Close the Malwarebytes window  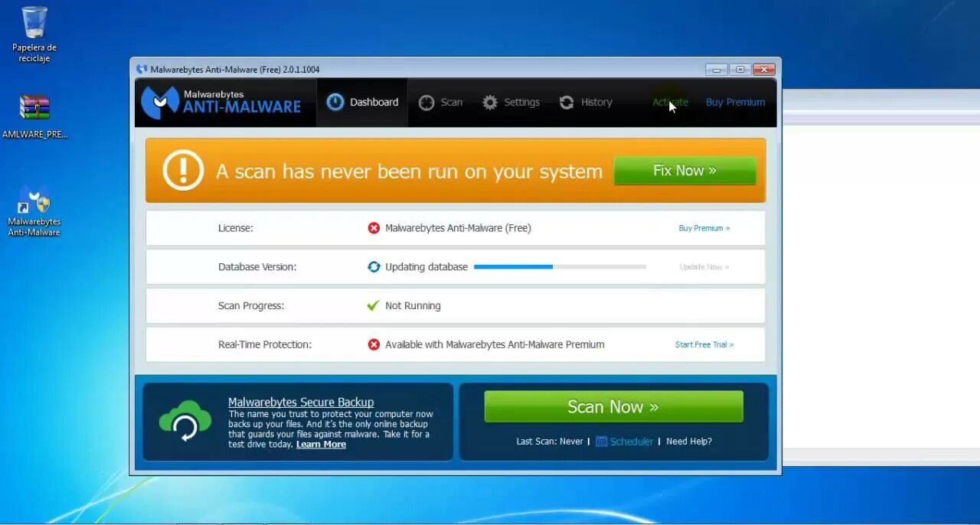(763, 70)
